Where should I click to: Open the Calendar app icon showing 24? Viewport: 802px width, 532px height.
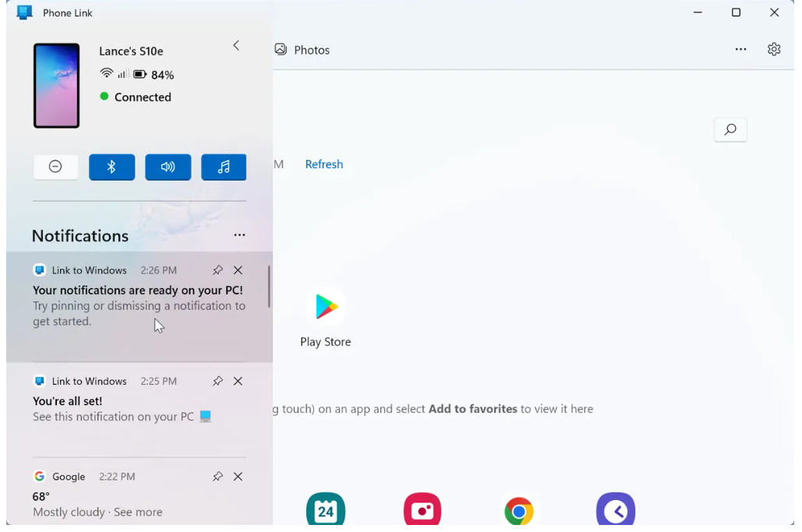point(326,509)
